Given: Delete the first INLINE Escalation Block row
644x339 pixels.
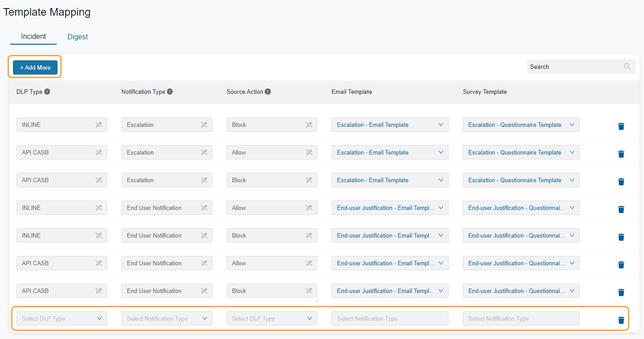Looking at the screenshot, I should click(x=621, y=126).
